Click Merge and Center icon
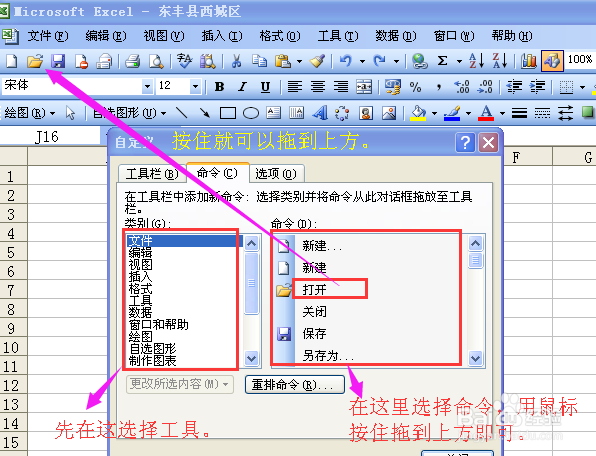 coord(364,87)
